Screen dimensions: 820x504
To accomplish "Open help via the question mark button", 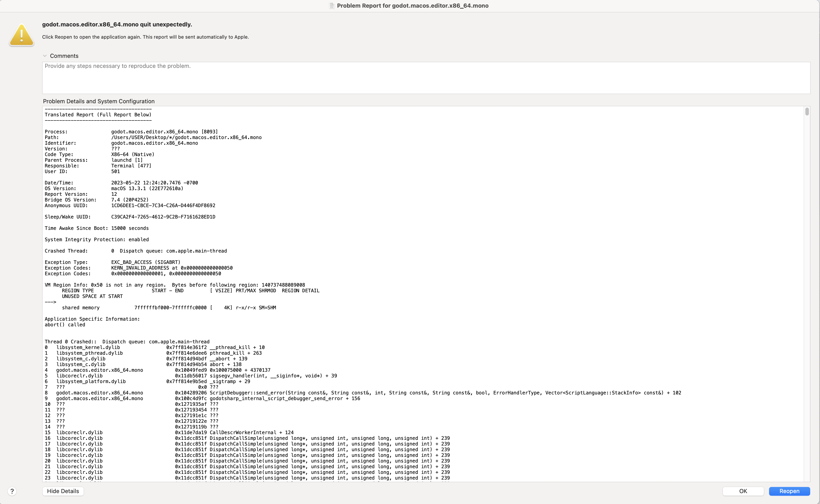I will coord(12,491).
